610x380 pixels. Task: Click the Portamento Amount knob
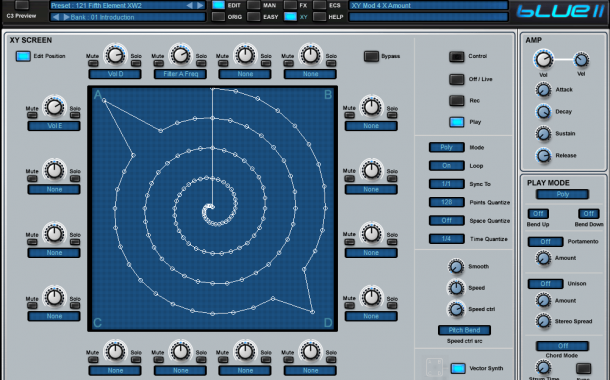(x=543, y=258)
